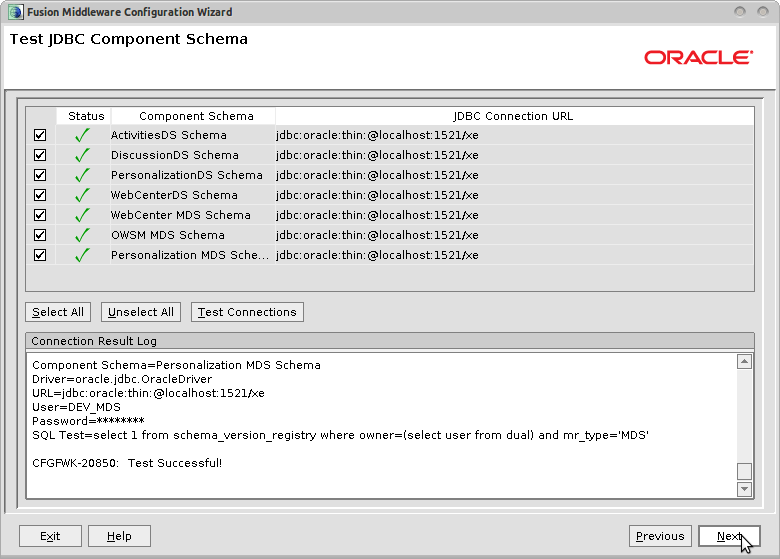Toggle the OWSM MDS Schema checkbox
The height and width of the screenshot is (559, 780).
pyautogui.click(x=40, y=235)
